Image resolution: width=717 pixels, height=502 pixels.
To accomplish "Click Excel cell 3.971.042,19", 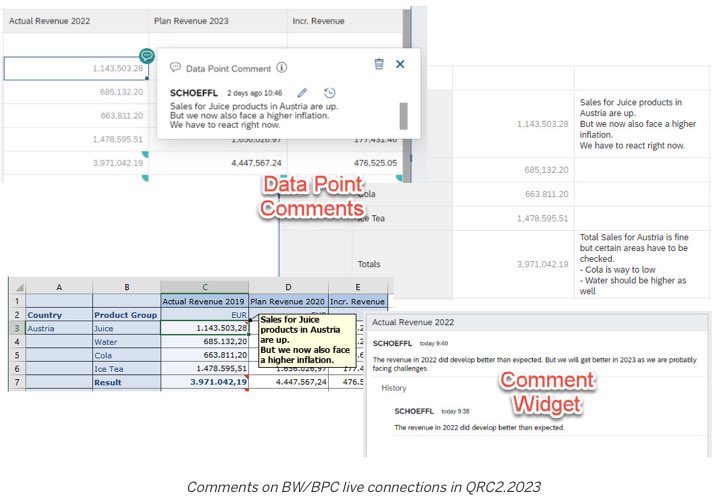I will click(x=204, y=382).
